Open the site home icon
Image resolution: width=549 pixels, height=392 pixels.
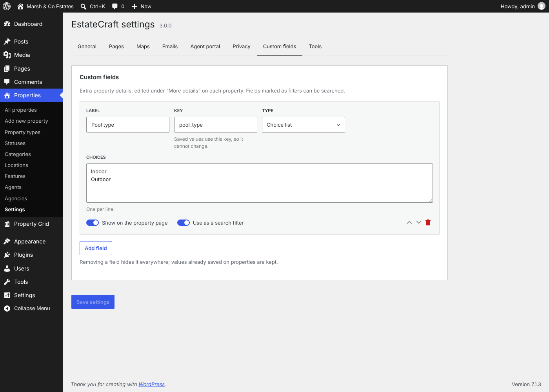[20, 6]
